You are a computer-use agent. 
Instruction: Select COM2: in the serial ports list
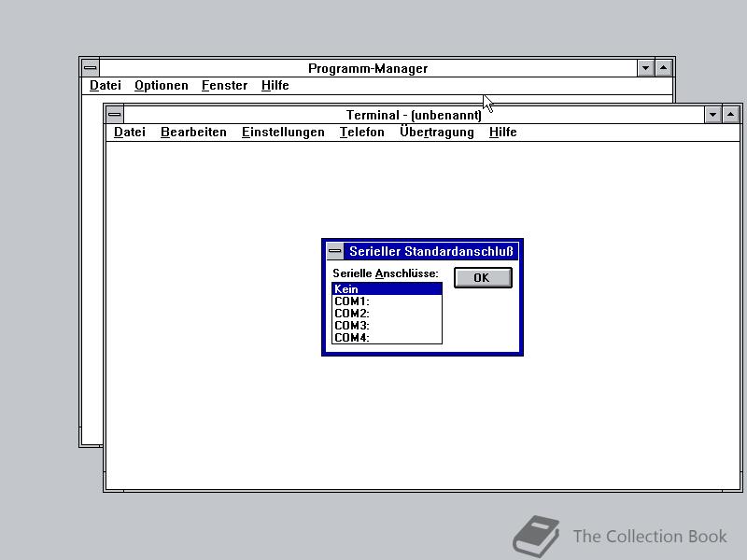click(387, 314)
